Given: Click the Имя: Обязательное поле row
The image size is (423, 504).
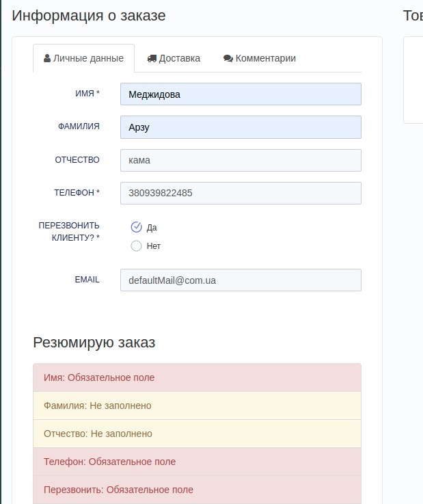Looking at the screenshot, I should 197,377.
